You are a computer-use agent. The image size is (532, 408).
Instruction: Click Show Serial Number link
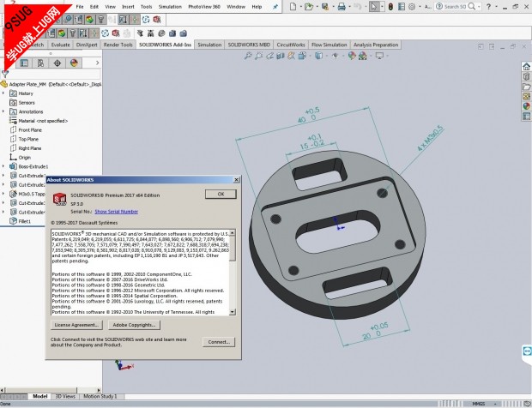(x=117, y=212)
